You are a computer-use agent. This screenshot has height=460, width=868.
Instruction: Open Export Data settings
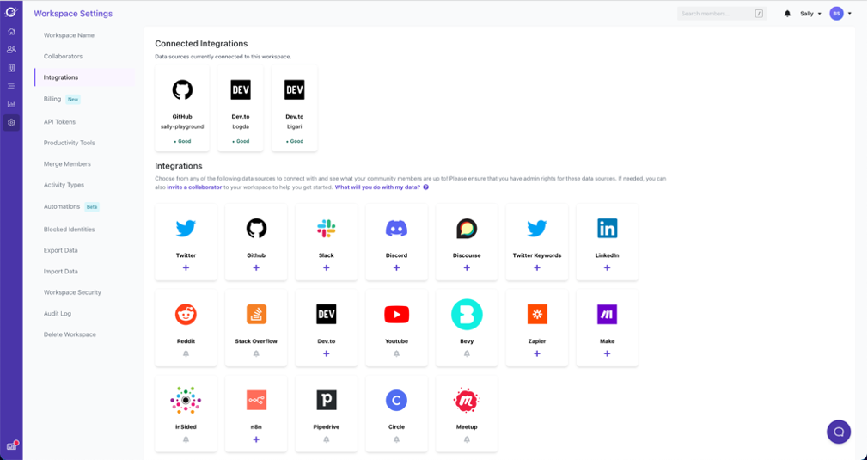tap(61, 250)
